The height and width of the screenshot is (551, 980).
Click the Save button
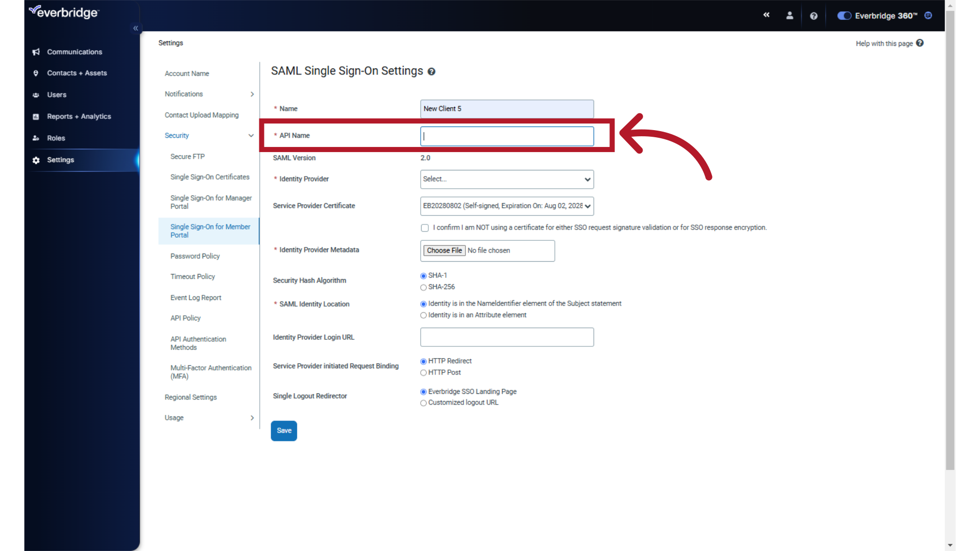click(283, 431)
